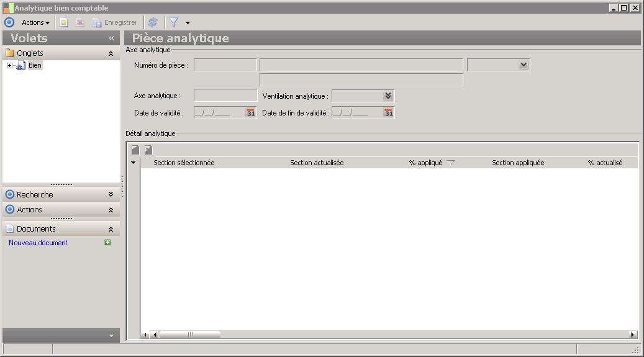Open the Actions menu in the toolbar

[36, 22]
